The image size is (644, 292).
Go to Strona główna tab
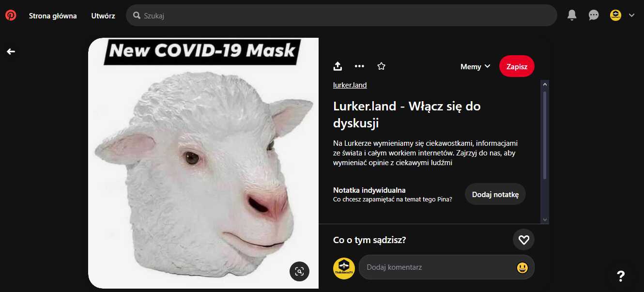coord(53,15)
